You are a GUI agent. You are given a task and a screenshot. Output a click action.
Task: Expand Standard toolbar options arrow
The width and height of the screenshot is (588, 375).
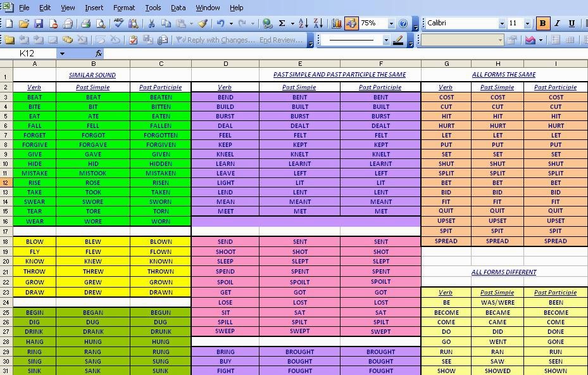(x=415, y=25)
